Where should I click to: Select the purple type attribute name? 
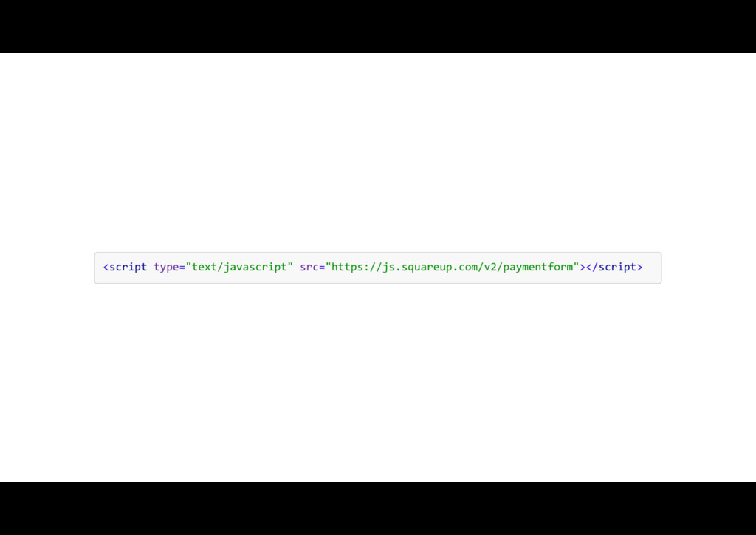pyautogui.click(x=166, y=267)
